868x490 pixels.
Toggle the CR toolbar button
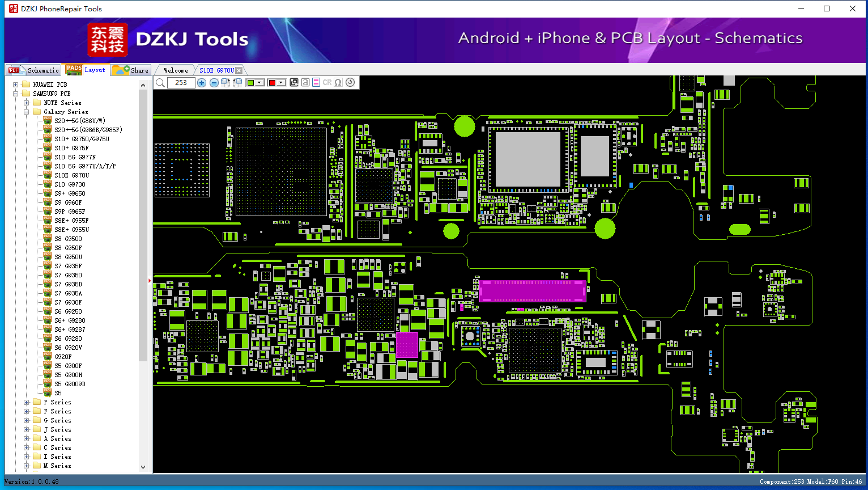point(327,83)
